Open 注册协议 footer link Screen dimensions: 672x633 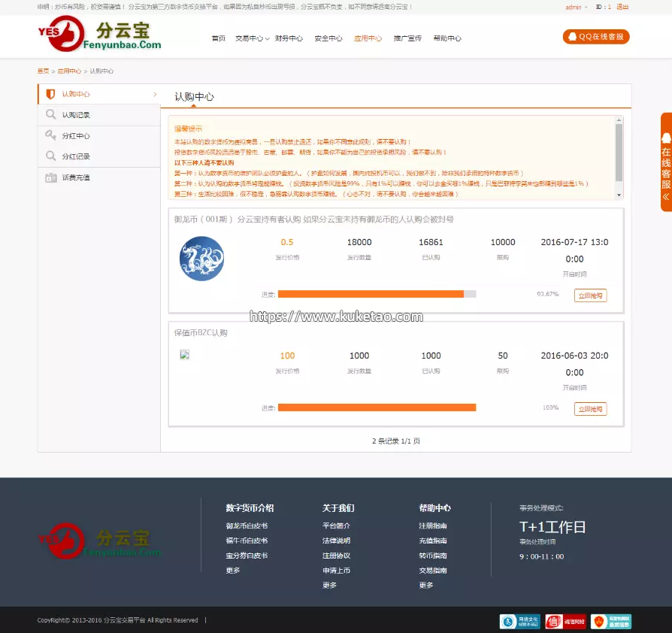[x=336, y=556]
